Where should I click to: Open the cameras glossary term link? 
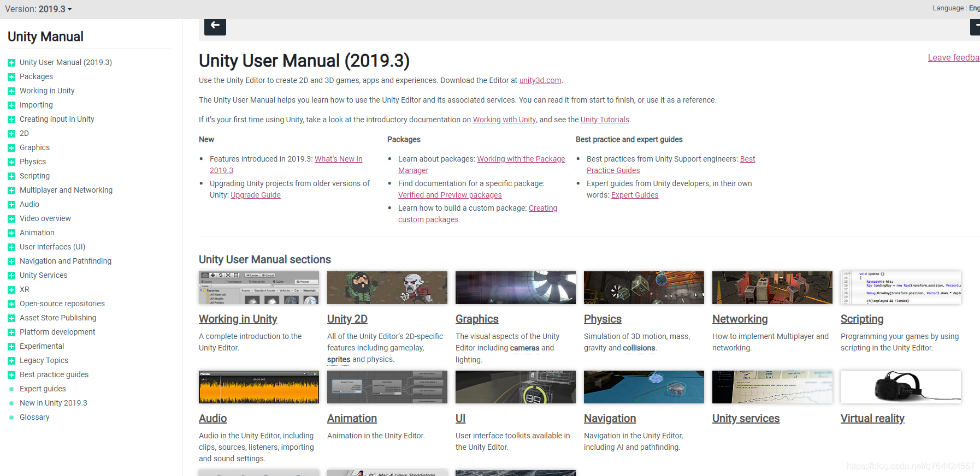tap(524, 348)
